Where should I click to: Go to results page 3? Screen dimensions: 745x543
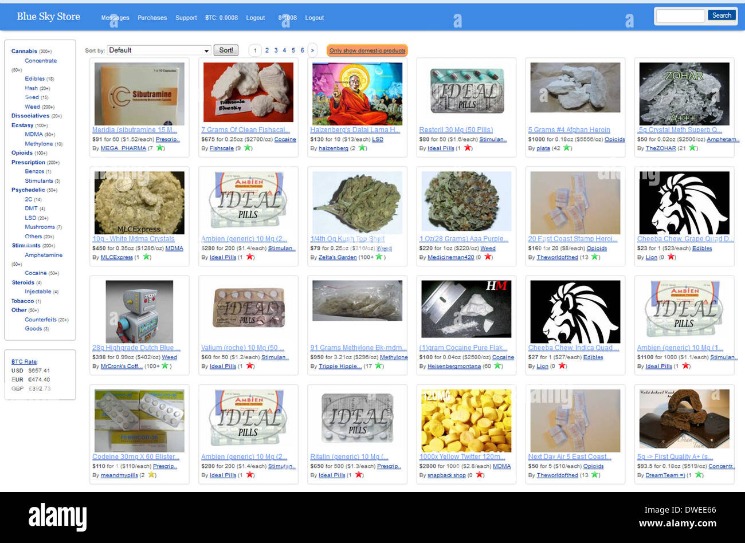(x=276, y=50)
